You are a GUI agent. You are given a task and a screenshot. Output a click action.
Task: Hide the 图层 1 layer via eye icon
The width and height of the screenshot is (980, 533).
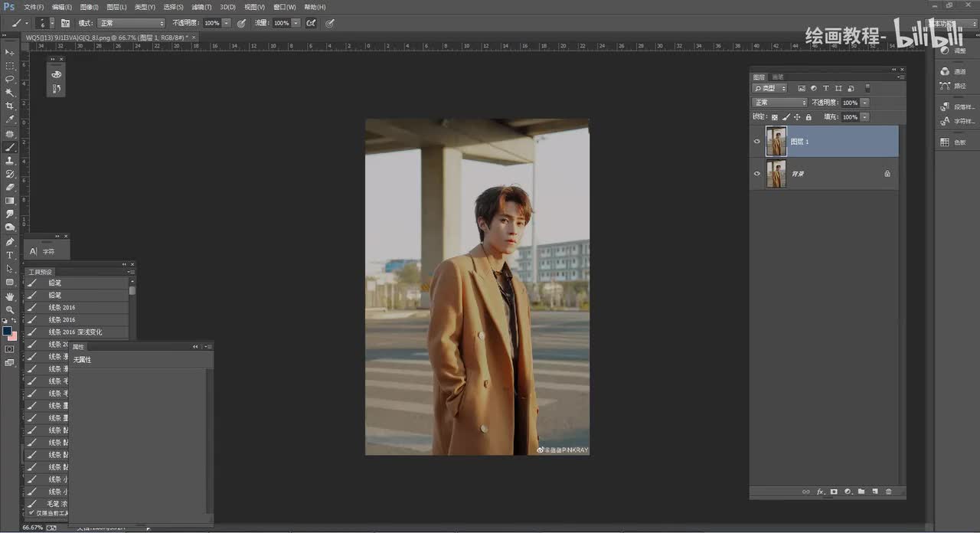click(x=757, y=142)
